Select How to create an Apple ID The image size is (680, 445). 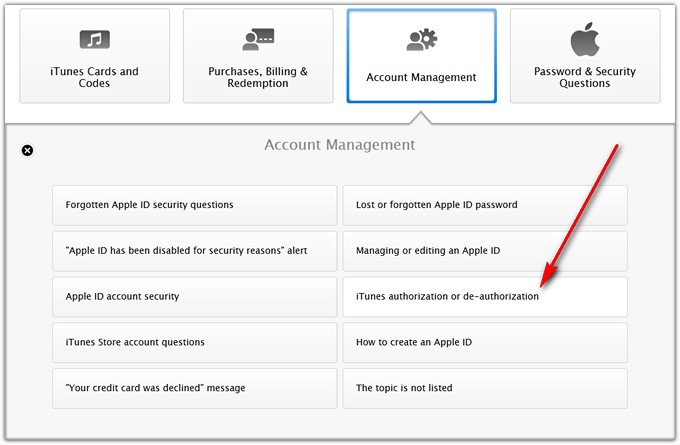[x=485, y=343]
